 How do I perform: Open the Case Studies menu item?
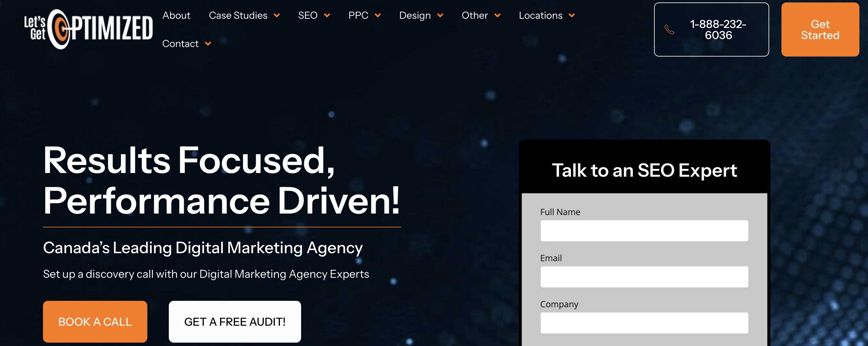point(238,15)
